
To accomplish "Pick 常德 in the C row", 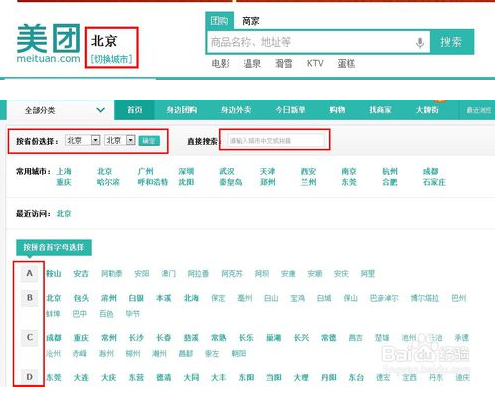I will point(329,338).
